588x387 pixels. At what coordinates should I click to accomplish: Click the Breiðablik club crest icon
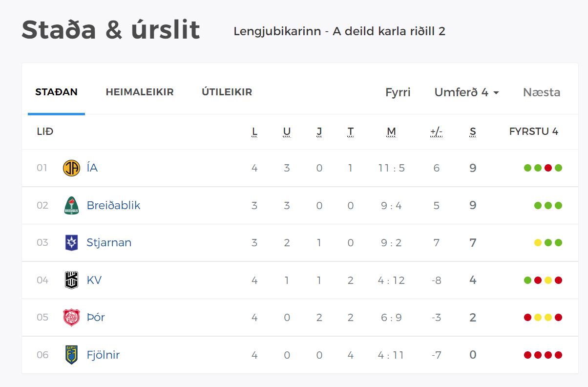click(x=71, y=205)
